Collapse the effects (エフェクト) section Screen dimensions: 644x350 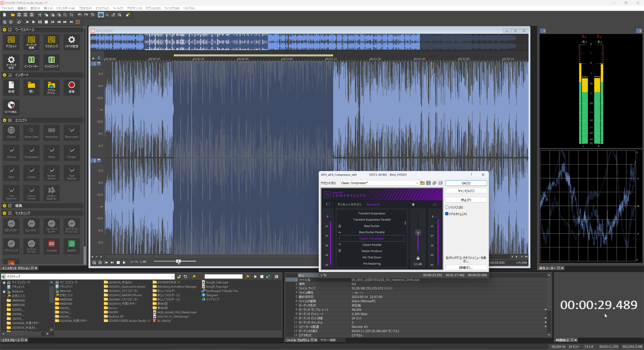pyautogui.click(x=5, y=120)
